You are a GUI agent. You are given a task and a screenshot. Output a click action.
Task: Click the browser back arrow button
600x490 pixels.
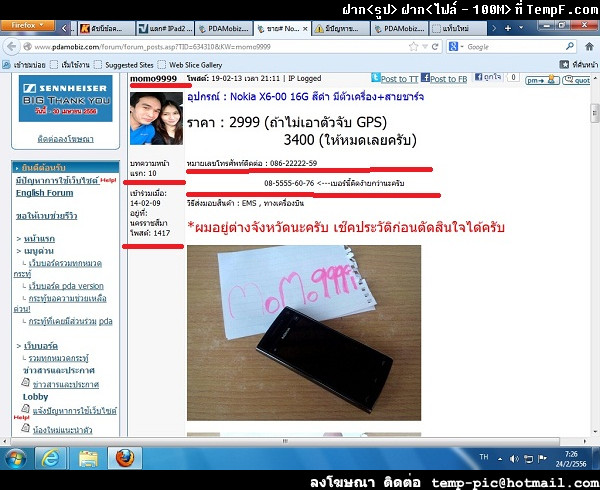click(11, 47)
